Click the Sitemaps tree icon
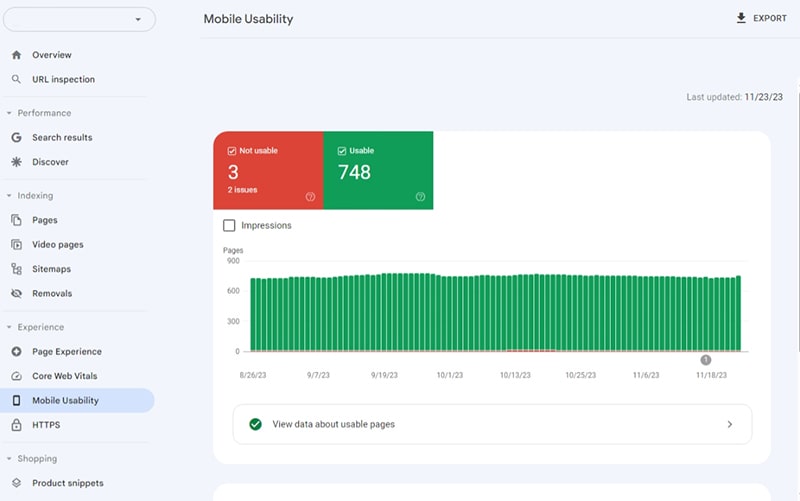Screen dimensions: 800x501 point(16,269)
